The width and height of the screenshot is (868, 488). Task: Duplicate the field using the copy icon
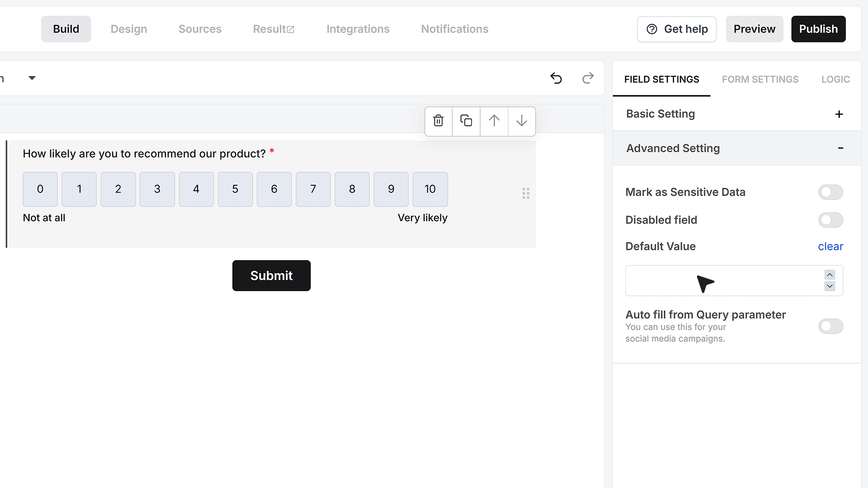(x=466, y=121)
